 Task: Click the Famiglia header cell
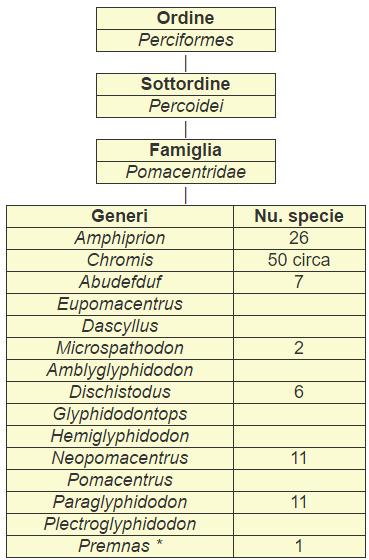pyautogui.click(x=186, y=150)
